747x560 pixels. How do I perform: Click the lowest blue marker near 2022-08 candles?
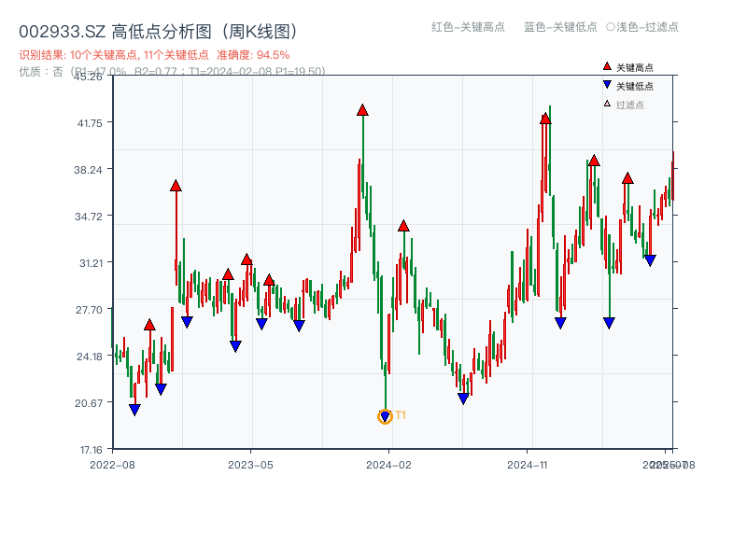click(x=134, y=409)
